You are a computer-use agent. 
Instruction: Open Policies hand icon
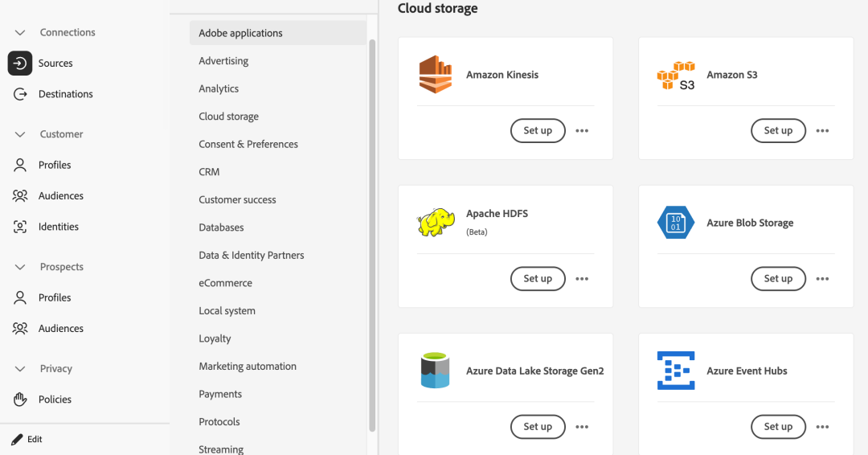point(20,400)
